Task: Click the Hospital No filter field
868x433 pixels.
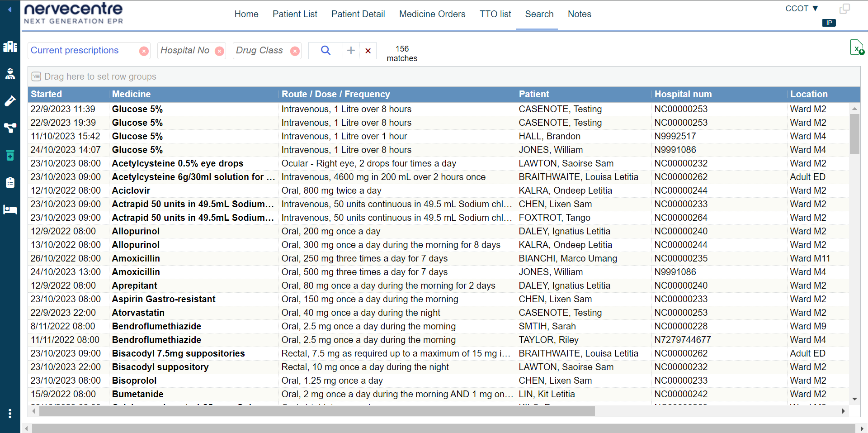Action: [x=185, y=50]
